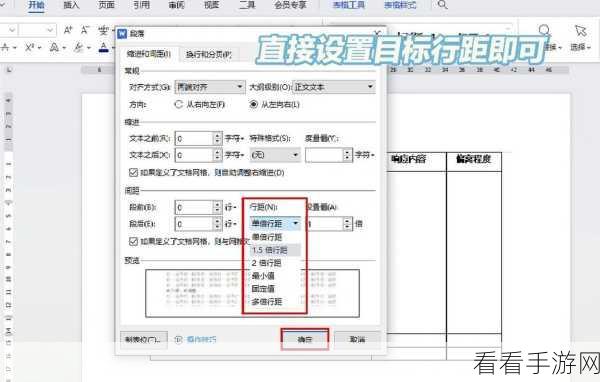Click the 行距 combo showing 单倍行距

coord(275,224)
